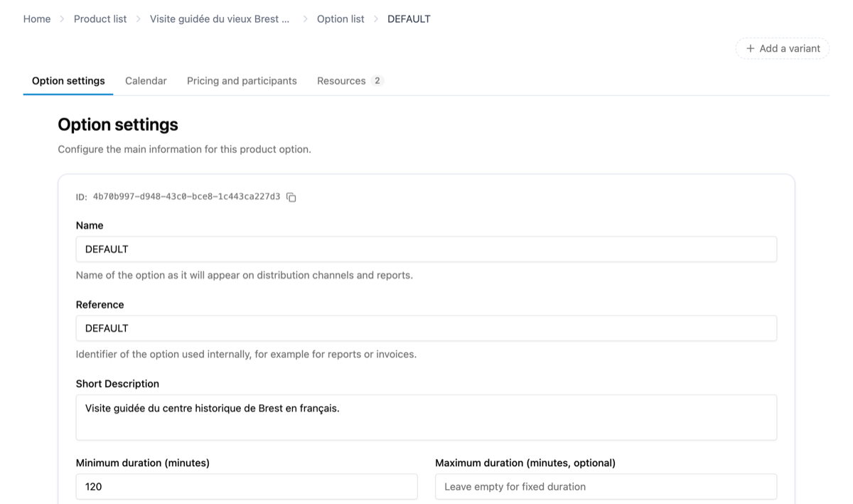The height and width of the screenshot is (504, 853).
Task: Click the Add a variant button
Action: pos(783,48)
